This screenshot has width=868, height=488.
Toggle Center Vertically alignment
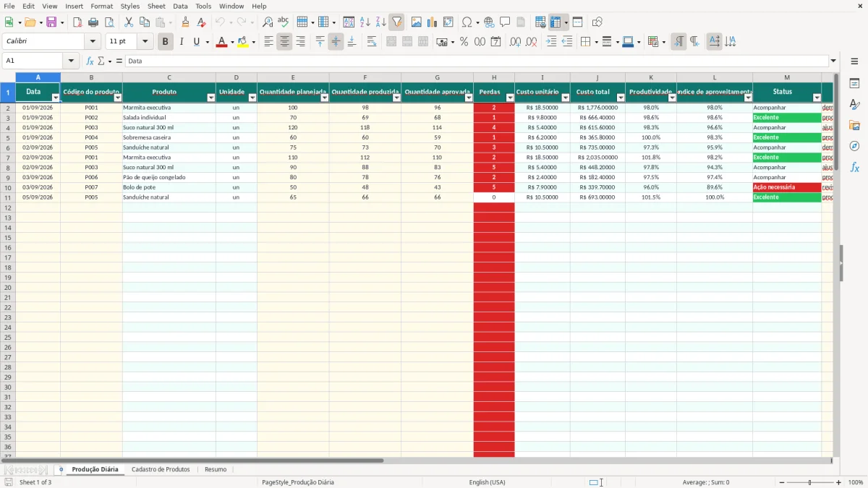click(336, 42)
